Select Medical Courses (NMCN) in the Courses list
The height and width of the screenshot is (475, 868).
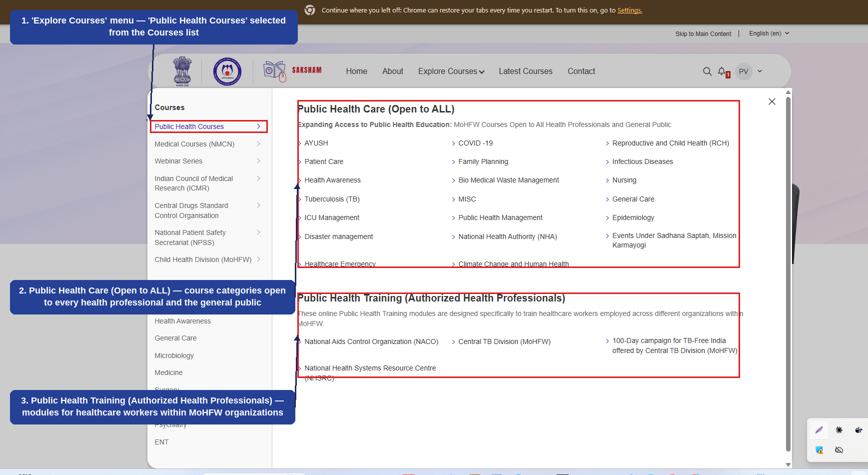194,144
